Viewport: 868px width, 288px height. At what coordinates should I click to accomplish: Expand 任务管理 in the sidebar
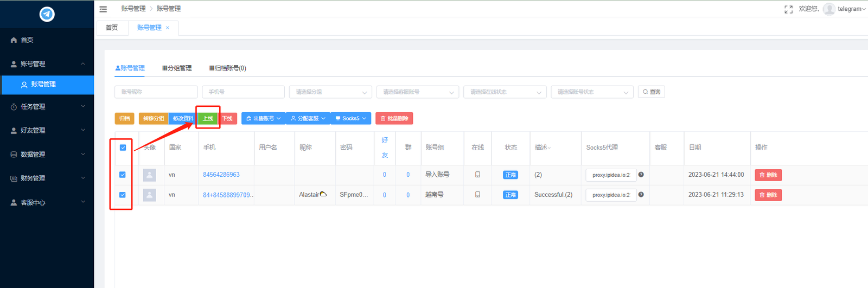click(47, 107)
